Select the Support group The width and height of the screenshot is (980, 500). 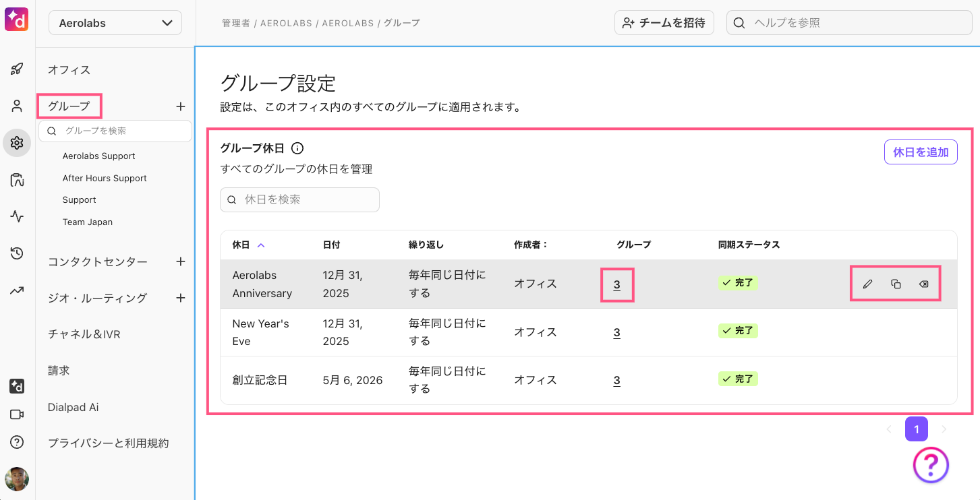[x=80, y=200]
